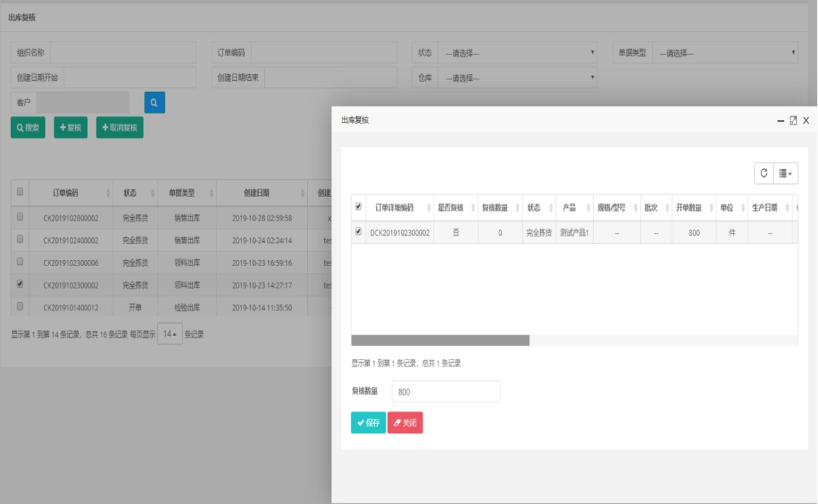818x504 pixels.
Task: Sort dialog table by 开单数量 column
Action: point(694,207)
